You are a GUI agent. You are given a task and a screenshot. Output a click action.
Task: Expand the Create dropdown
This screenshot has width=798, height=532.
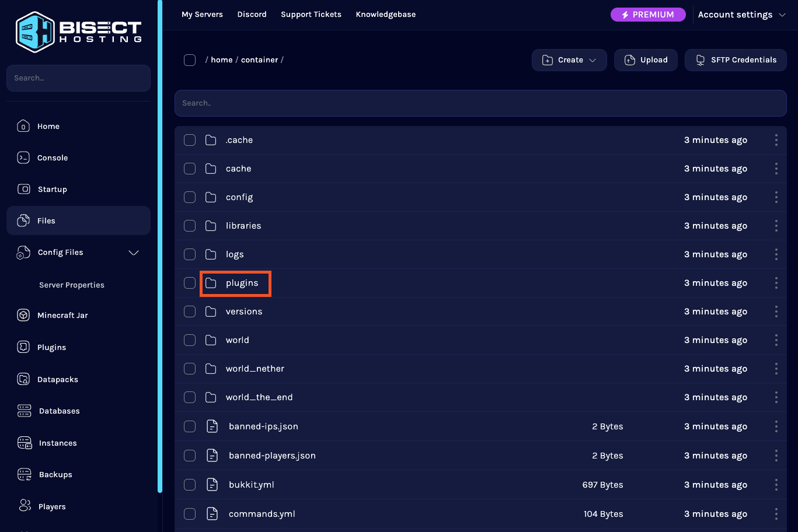pos(569,60)
